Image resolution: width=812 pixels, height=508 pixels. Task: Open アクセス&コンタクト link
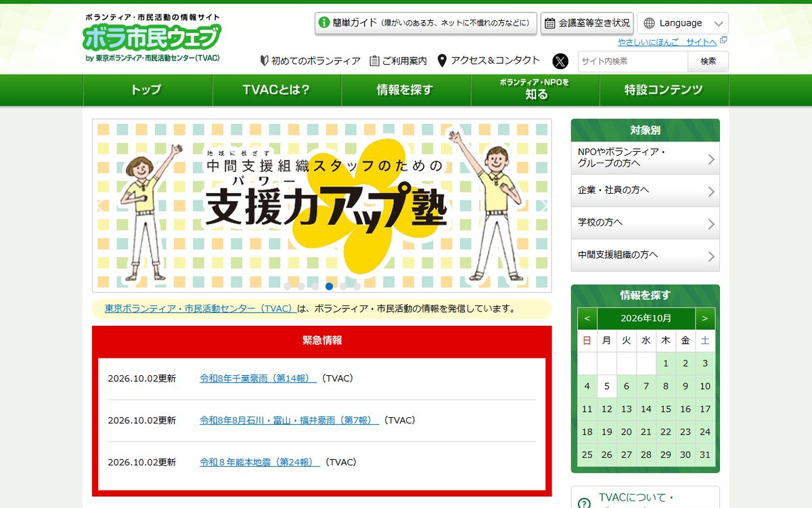click(489, 60)
